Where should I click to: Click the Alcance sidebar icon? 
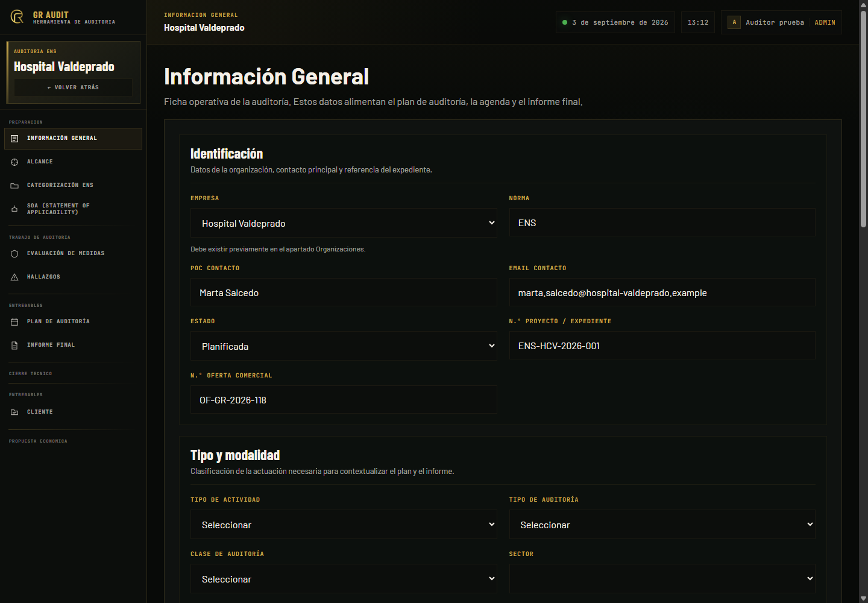coord(14,162)
